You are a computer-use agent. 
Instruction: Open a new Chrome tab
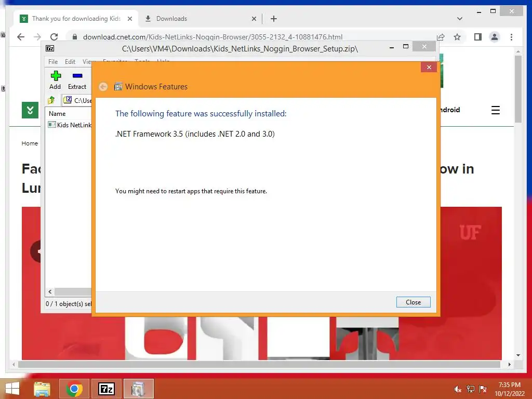click(x=273, y=19)
